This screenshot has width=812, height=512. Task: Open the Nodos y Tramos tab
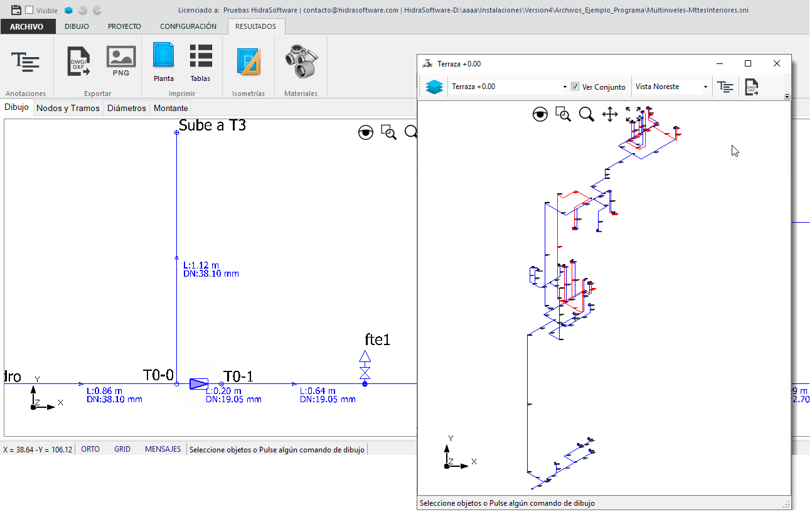point(68,108)
